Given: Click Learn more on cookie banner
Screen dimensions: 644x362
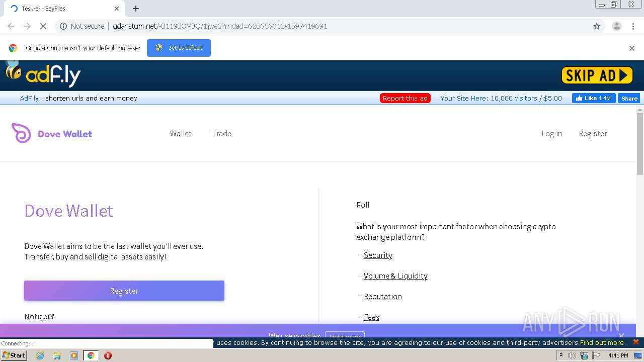Looking at the screenshot, I should click(x=345, y=336).
